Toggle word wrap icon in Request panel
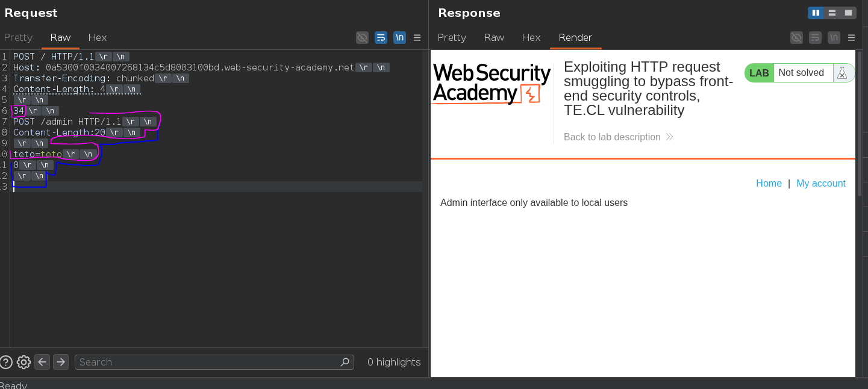868x389 pixels. [381, 37]
